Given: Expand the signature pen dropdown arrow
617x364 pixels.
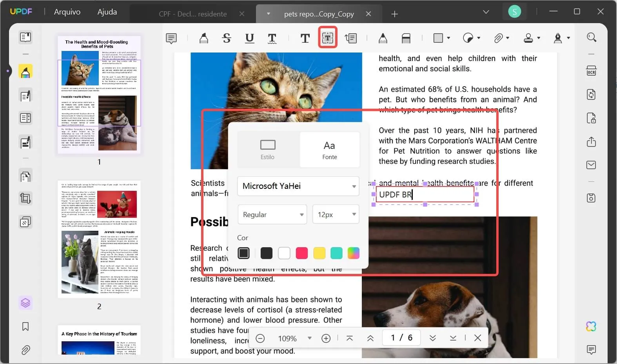Looking at the screenshot, I should click(568, 38).
